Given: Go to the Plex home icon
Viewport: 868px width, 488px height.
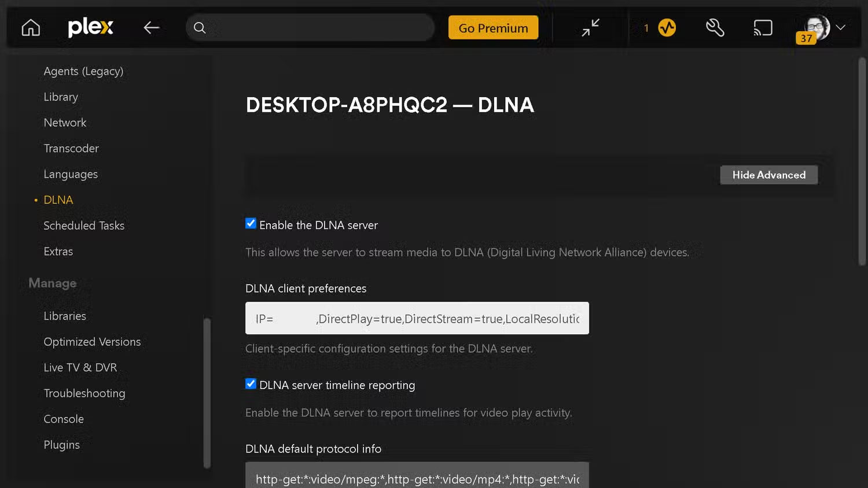Looking at the screenshot, I should [x=31, y=28].
